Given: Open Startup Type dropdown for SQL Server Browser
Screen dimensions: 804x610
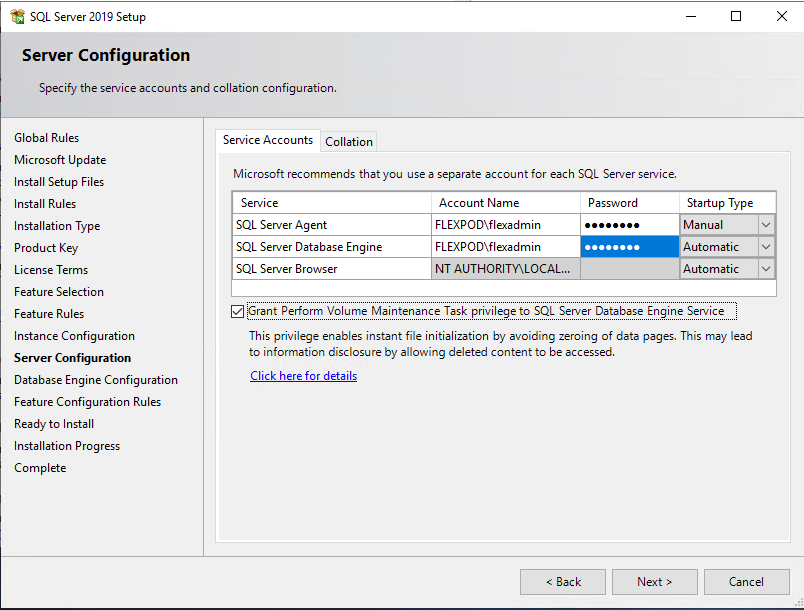Looking at the screenshot, I should (766, 269).
